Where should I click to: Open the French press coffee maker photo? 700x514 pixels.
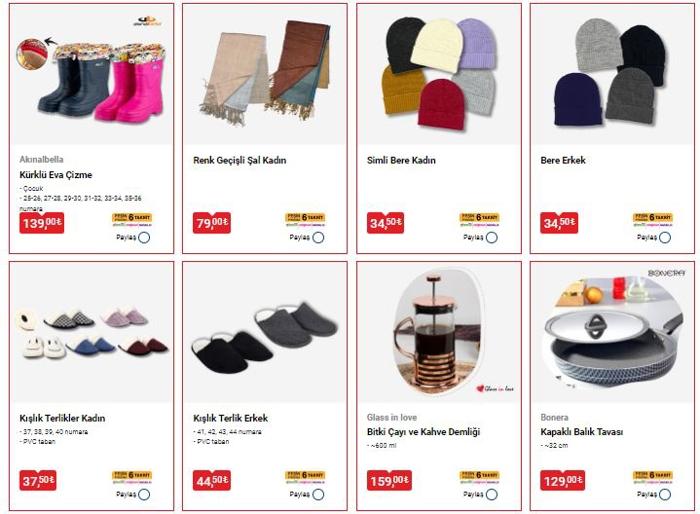439,332
